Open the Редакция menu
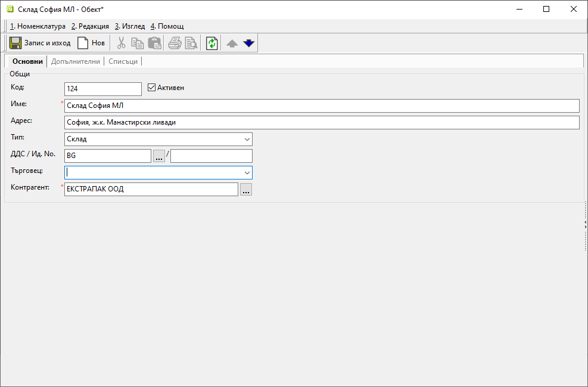Screen dimensions: 588x387 (x=90, y=26)
